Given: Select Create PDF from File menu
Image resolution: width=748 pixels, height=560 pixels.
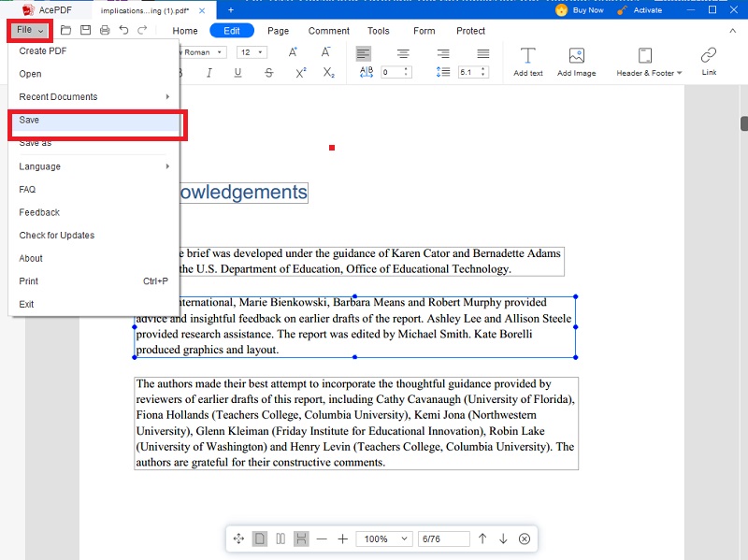Looking at the screenshot, I should 94,51.
